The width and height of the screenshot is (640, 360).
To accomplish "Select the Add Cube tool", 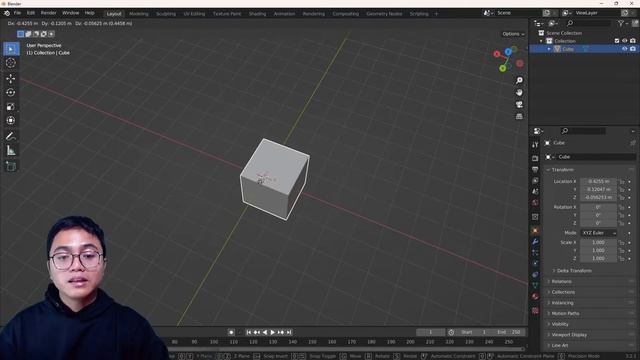I will (x=11, y=166).
